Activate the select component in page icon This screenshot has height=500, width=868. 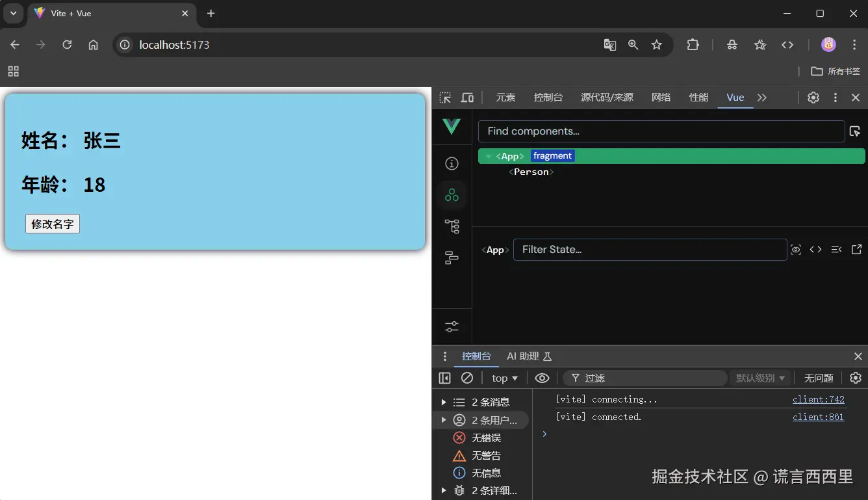855,131
